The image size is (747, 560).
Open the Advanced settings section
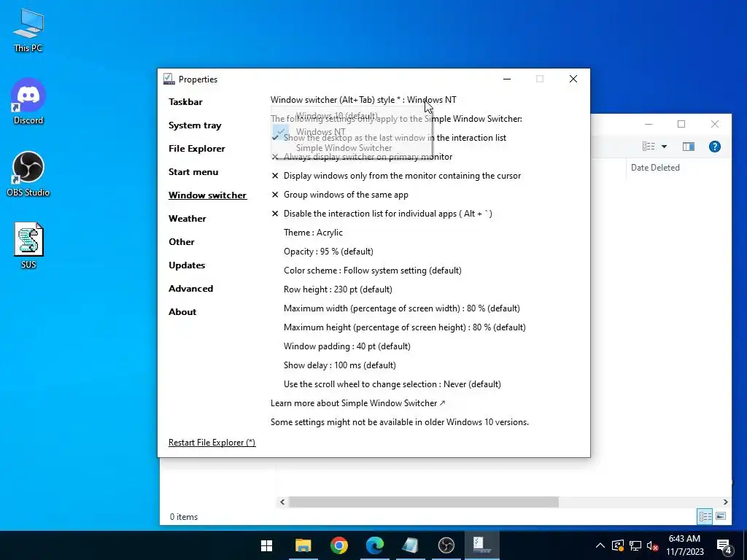pos(190,289)
